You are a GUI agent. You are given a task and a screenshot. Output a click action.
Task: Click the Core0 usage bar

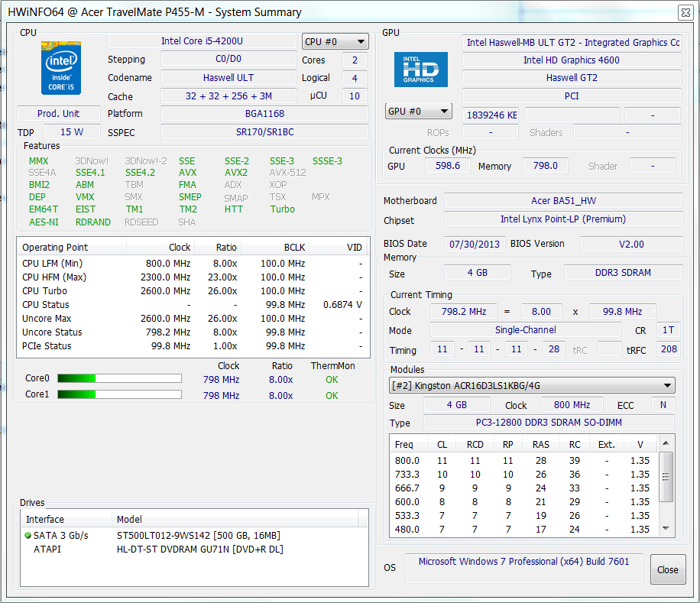119,379
